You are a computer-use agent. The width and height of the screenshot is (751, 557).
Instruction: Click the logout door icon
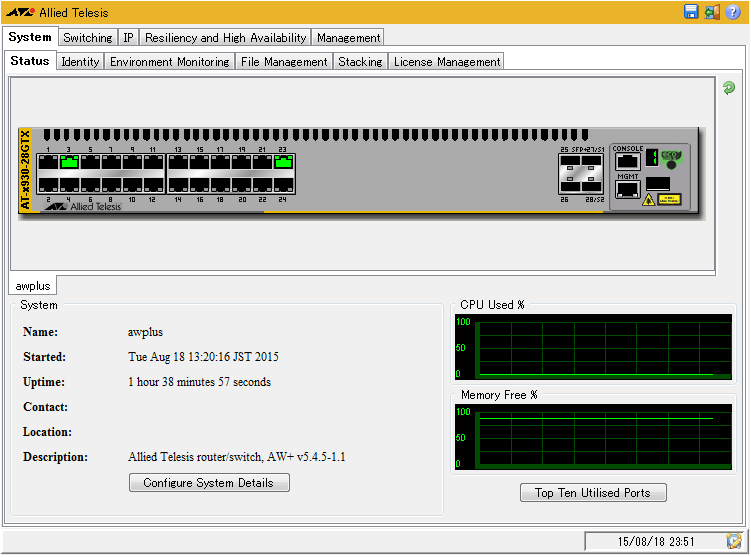(712, 12)
